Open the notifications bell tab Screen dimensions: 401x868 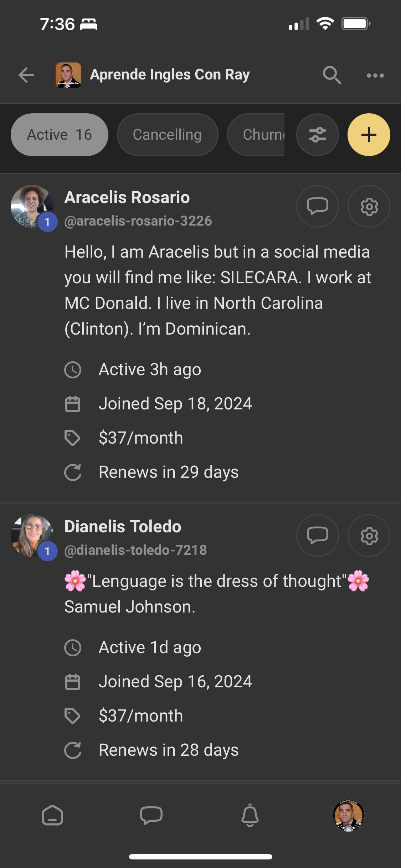click(x=250, y=815)
